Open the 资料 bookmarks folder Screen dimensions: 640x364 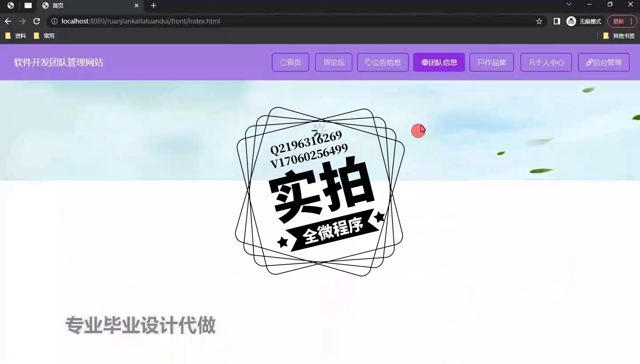[16, 36]
